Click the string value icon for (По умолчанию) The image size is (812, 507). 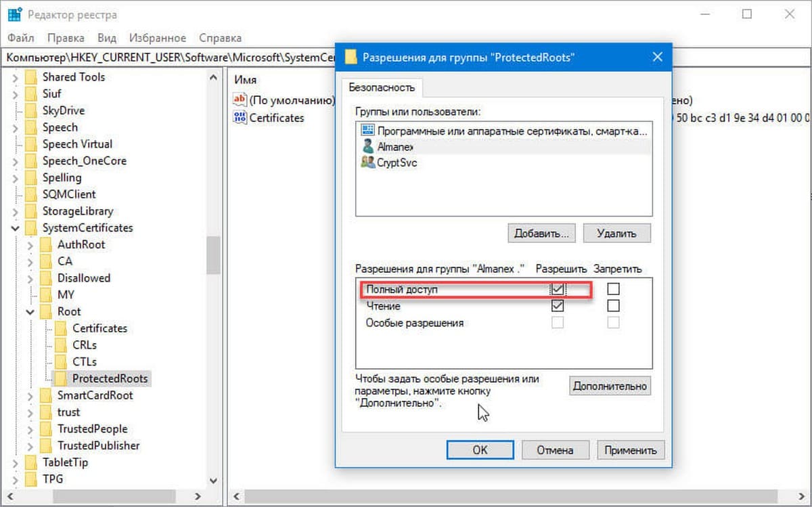pyautogui.click(x=240, y=100)
